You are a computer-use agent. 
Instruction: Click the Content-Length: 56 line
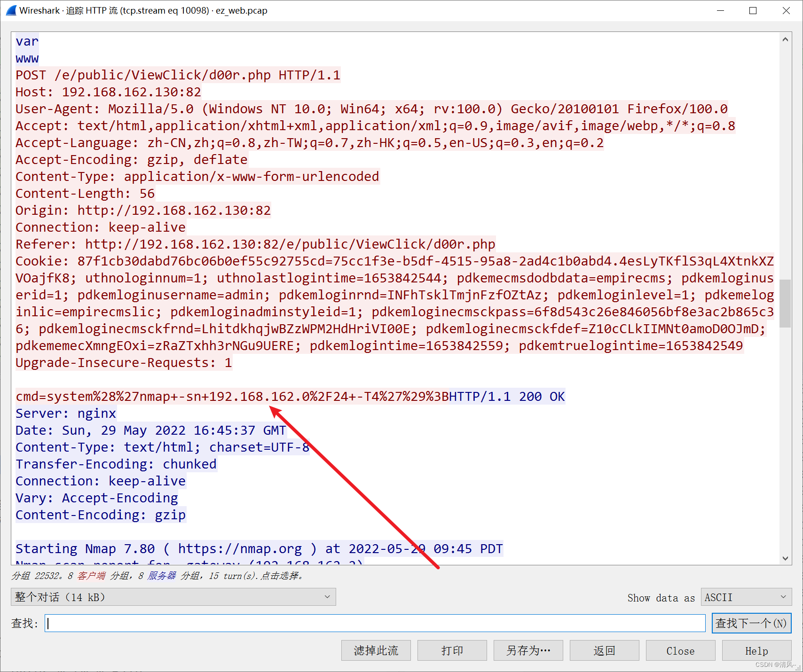pyautogui.click(x=85, y=194)
